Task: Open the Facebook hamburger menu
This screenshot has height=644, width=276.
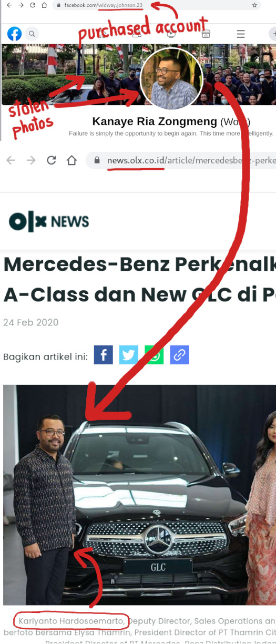Action: pyautogui.click(x=241, y=34)
